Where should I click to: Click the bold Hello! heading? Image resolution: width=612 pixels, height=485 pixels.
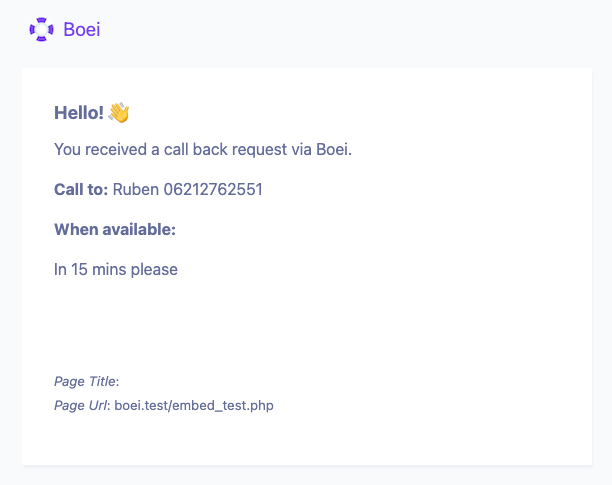pos(79,113)
